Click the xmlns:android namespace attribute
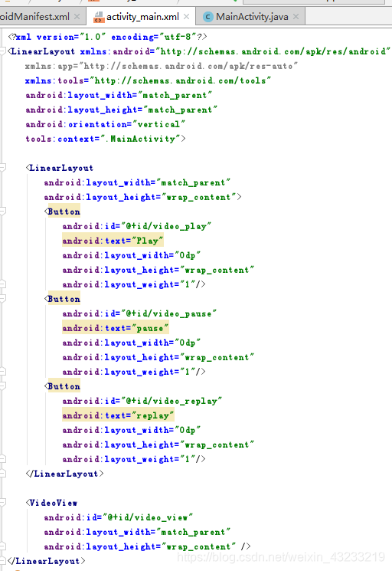Image resolution: width=392 pixels, height=571 pixels. (x=235, y=51)
